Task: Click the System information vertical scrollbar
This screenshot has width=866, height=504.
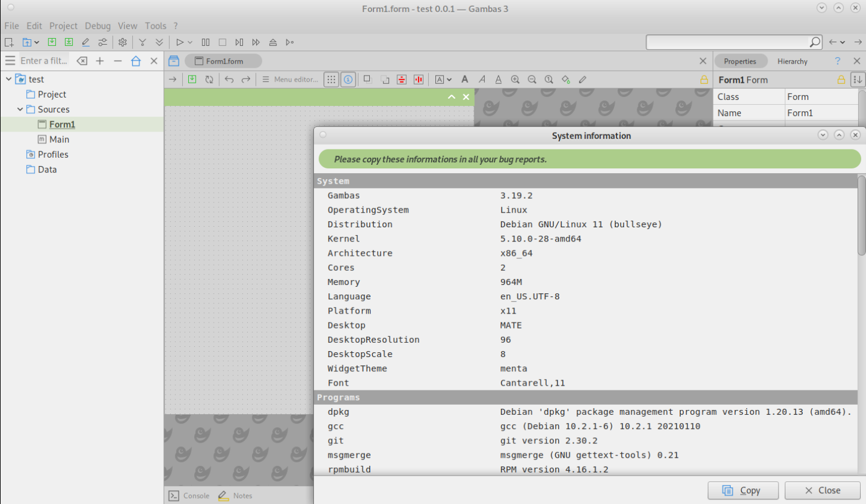Action: pos(861,215)
